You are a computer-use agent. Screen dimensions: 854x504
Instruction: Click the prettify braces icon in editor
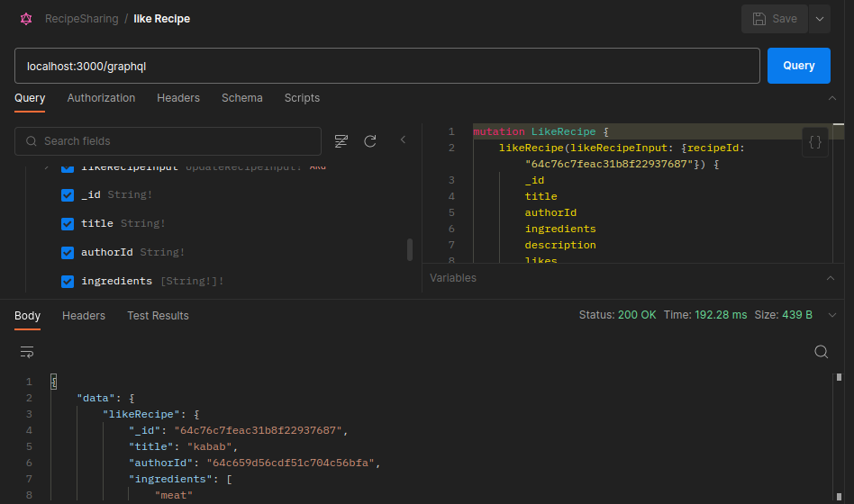pyautogui.click(x=814, y=142)
